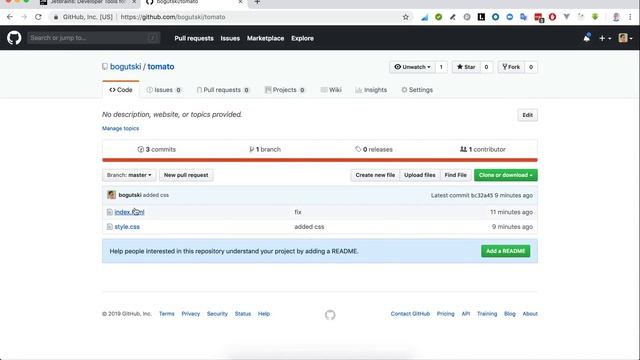The image size is (640, 360).
Task: Open the added css commit message
Action: pos(156,195)
